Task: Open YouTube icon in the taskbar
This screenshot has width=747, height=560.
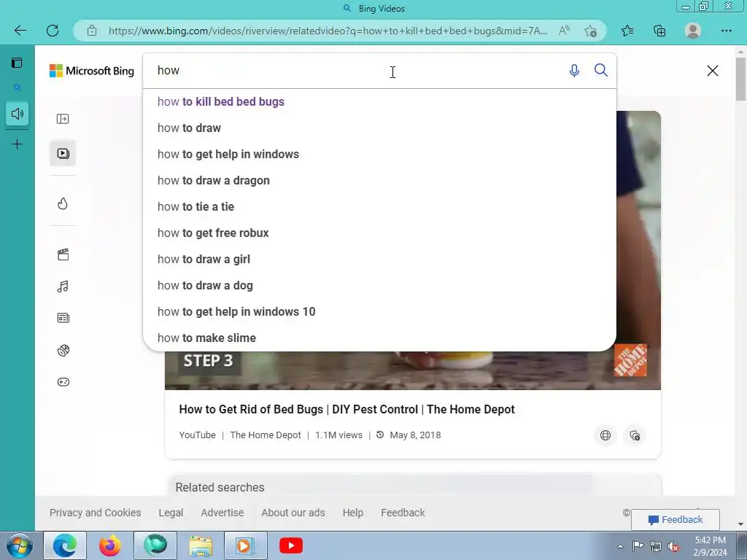Action: coord(291,545)
